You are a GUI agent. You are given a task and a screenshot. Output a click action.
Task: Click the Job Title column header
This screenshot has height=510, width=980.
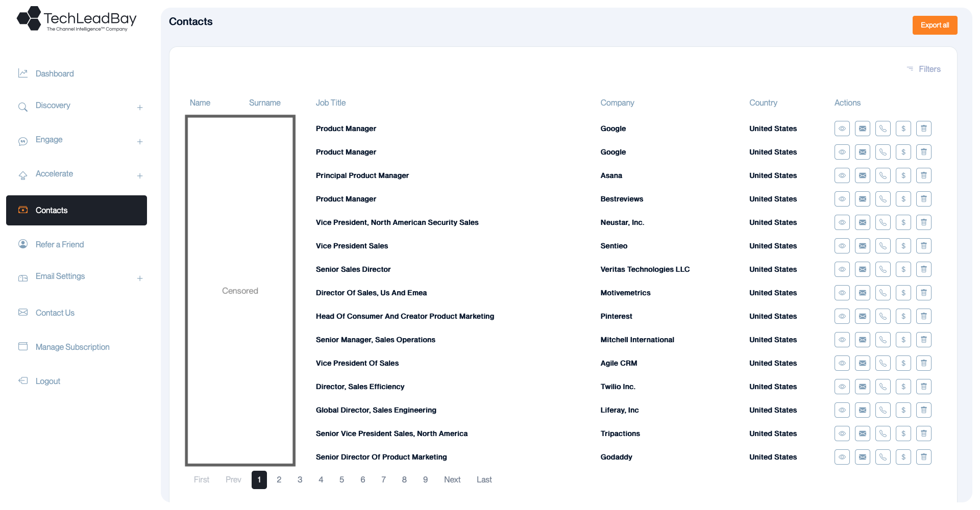[331, 103]
